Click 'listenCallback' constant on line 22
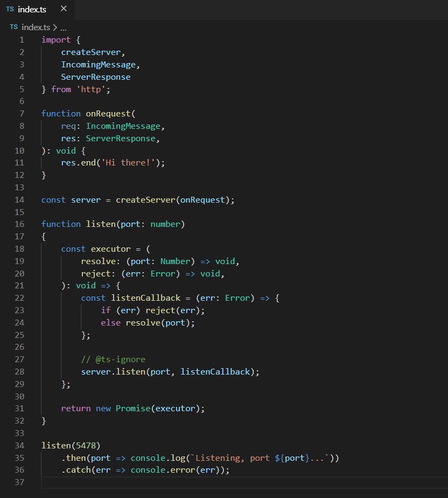The height and width of the screenshot is (498, 448). coord(145,298)
